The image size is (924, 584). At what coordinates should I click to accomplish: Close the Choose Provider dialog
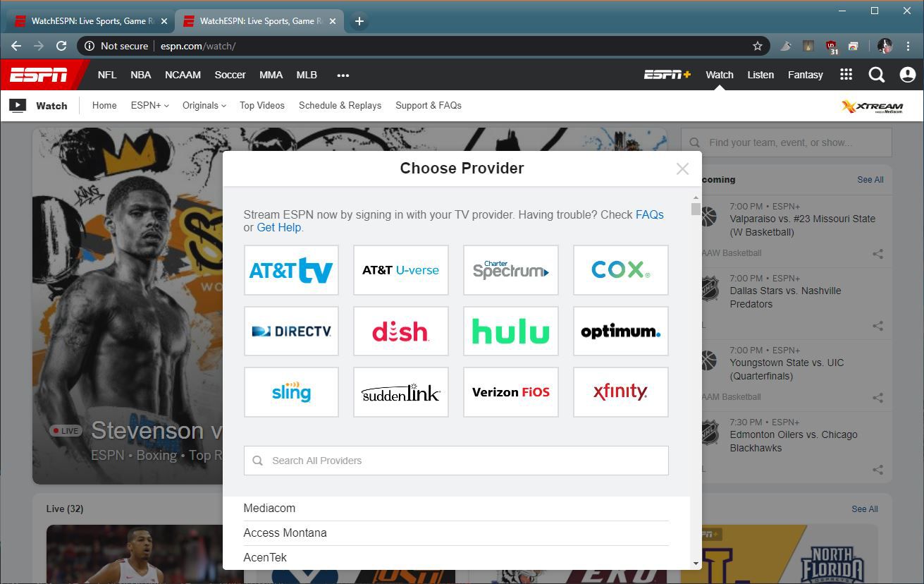682,169
